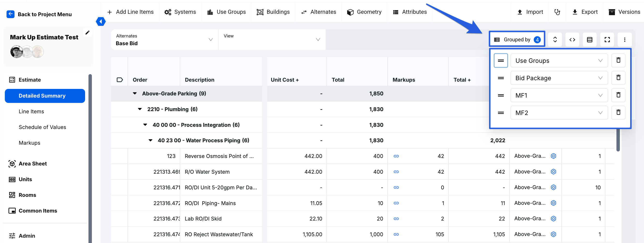This screenshot has height=243, width=644.
Task: Toggle the expand/collapse all rows button
Action: tap(555, 40)
